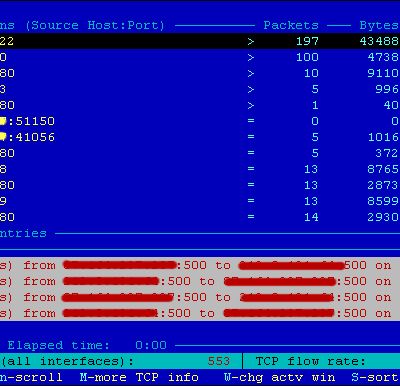Click the Packets column header

pos(291,25)
